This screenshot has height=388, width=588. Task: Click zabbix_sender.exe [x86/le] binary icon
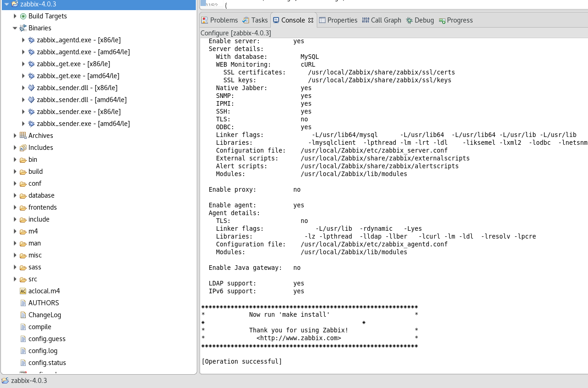[31, 112]
